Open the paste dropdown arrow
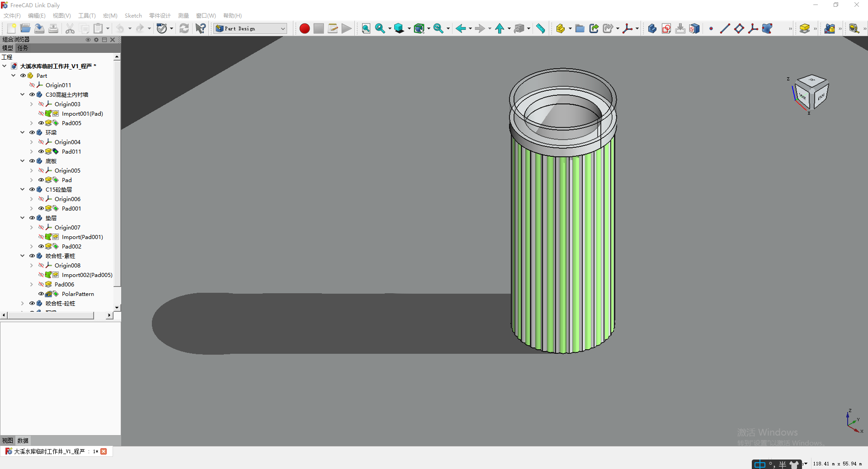The image size is (868, 469). [x=108, y=28]
